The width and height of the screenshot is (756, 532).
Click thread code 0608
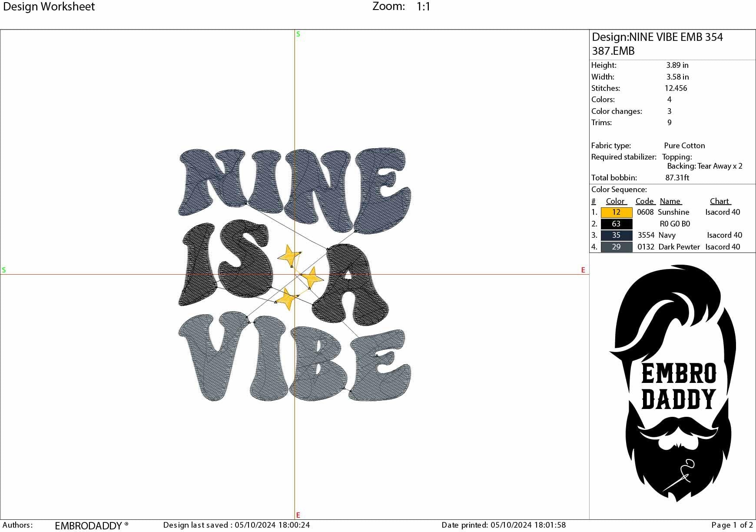pos(645,212)
